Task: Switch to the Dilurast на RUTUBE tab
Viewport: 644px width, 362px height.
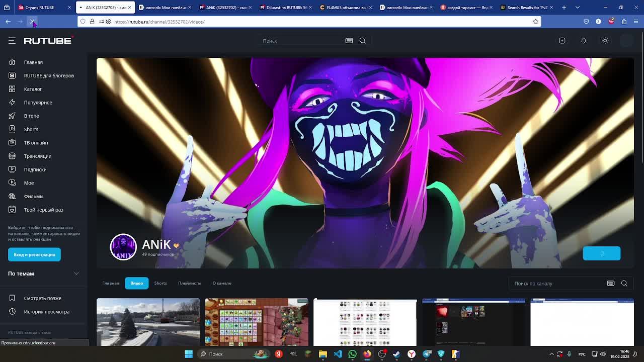Action: click(x=285, y=8)
